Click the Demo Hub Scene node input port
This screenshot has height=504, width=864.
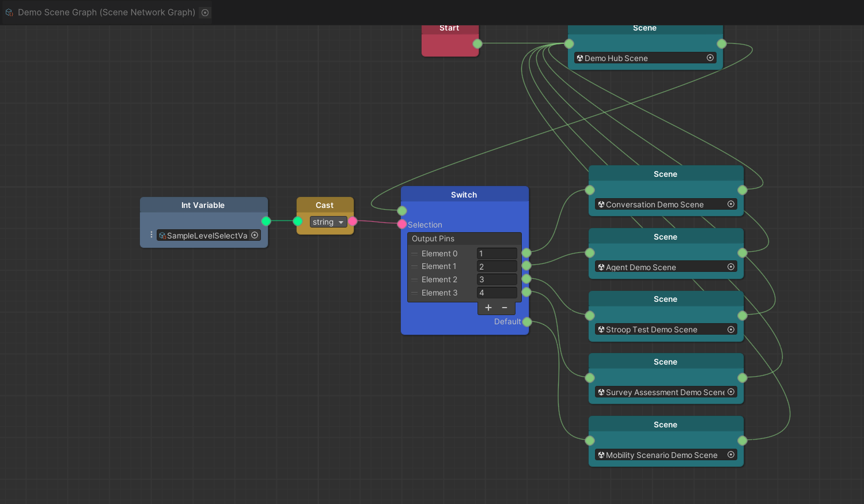click(569, 44)
